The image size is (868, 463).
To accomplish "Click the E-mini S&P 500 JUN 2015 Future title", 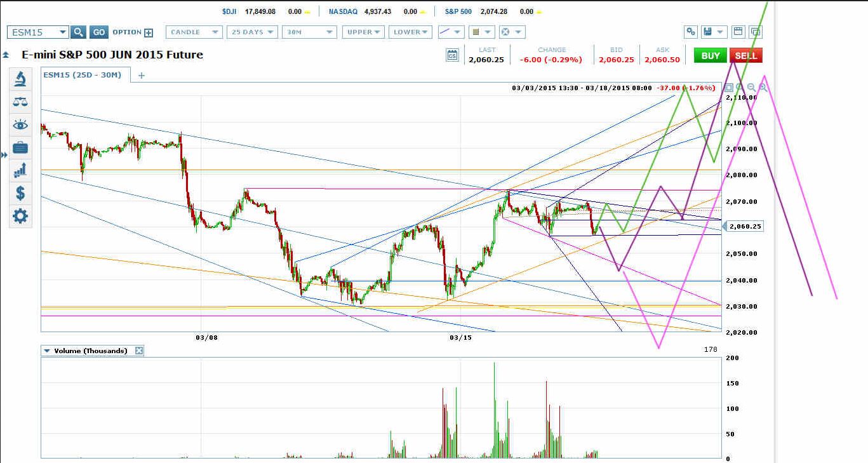I will (112, 55).
